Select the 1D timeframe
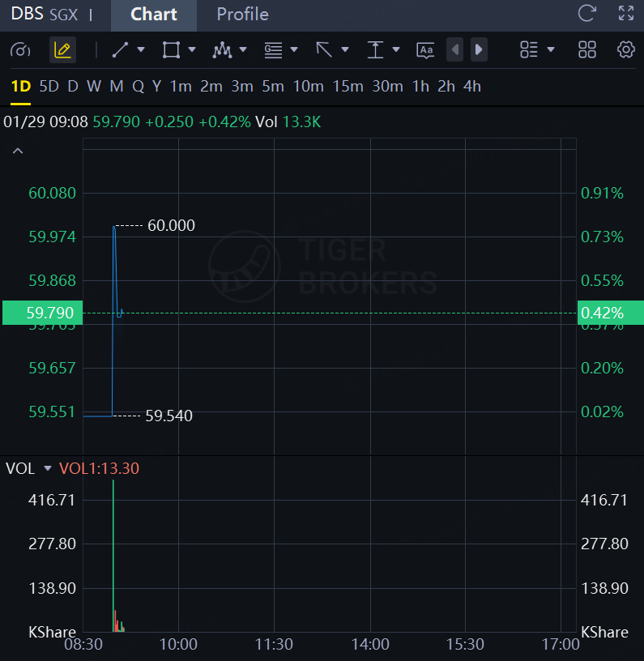644x661 pixels. click(20, 87)
